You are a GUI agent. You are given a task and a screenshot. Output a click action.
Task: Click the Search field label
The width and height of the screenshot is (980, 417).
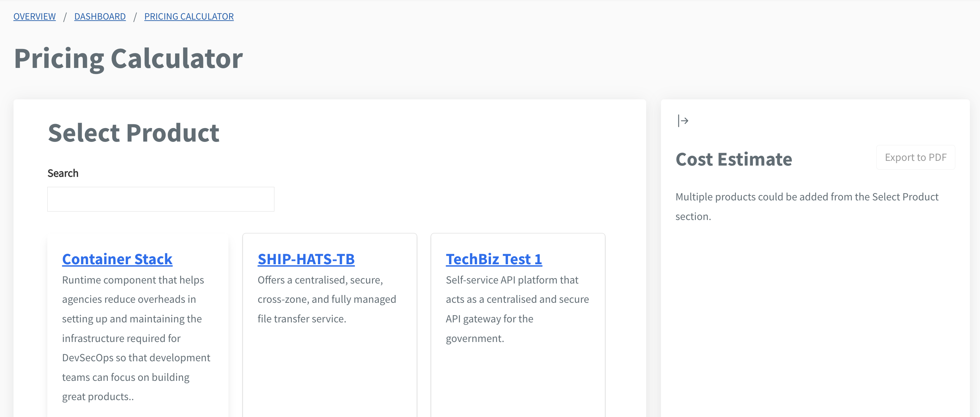pyautogui.click(x=63, y=173)
